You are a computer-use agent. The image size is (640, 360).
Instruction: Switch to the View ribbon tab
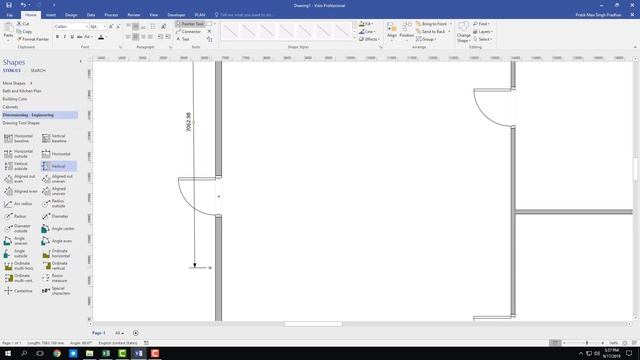(x=153, y=15)
